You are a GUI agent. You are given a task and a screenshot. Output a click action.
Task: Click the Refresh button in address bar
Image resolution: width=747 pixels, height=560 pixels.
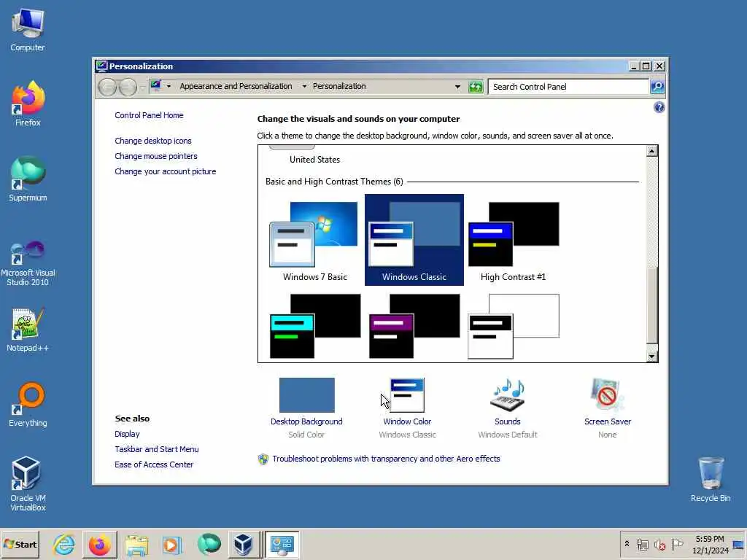[x=476, y=87]
